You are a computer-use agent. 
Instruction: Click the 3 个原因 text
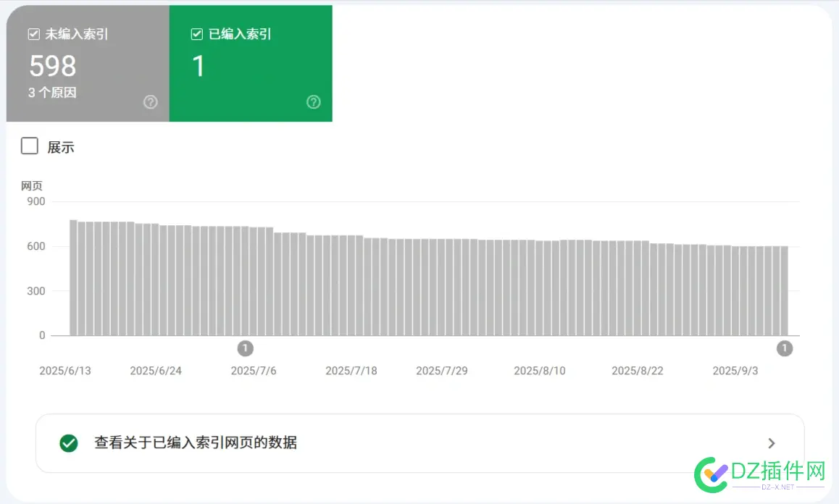[x=51, y=93]
